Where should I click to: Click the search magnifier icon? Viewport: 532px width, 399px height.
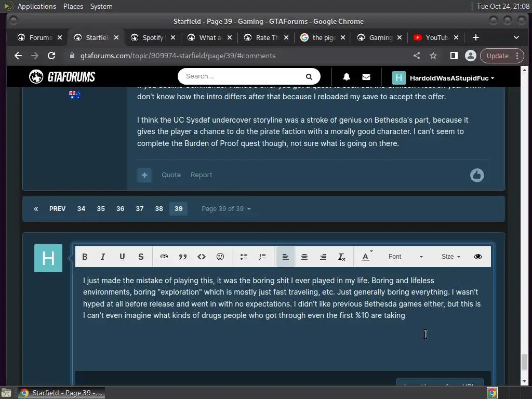[309, 77]
